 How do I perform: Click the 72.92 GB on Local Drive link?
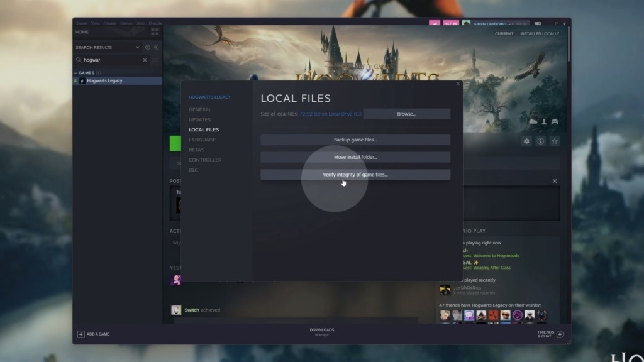pos(330,114)
